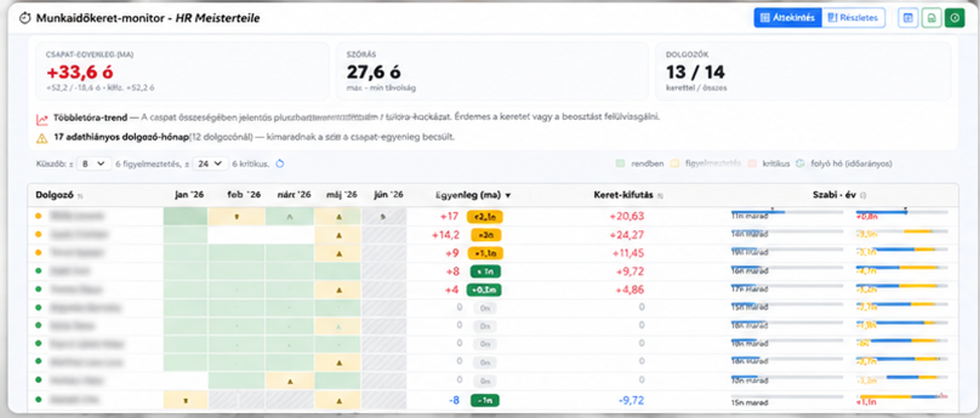The height and width of the screenshot is (418, 980).
Task: Toggle the kritikus legend filter
Action: pyautogui.click(x=765, y=164)
